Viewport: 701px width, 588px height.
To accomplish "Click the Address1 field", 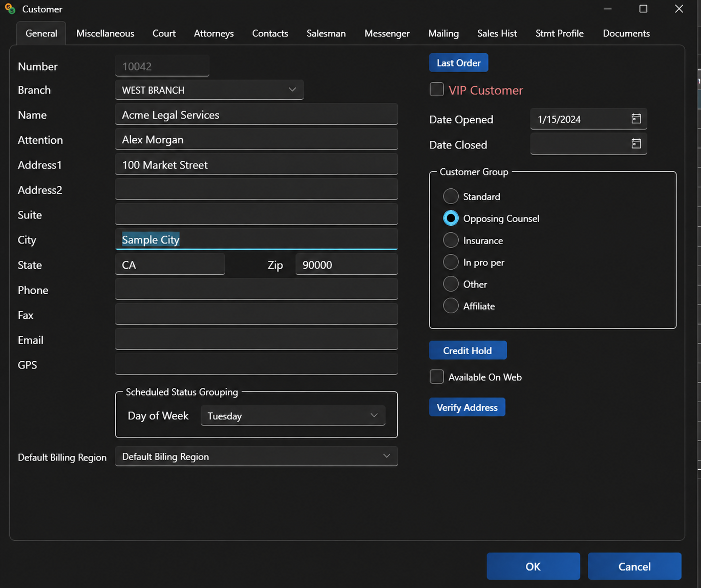I will 257,164.
